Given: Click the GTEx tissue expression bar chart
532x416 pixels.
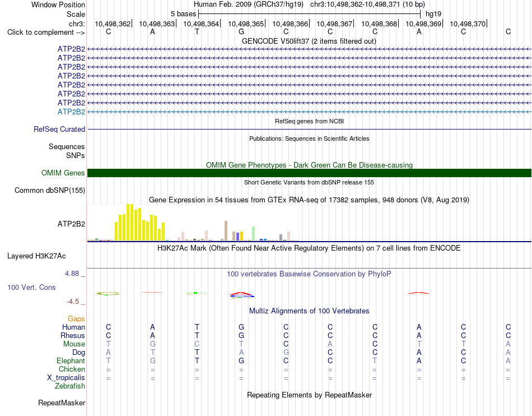Looking at the screenshot, I should (x=193, y=223).
